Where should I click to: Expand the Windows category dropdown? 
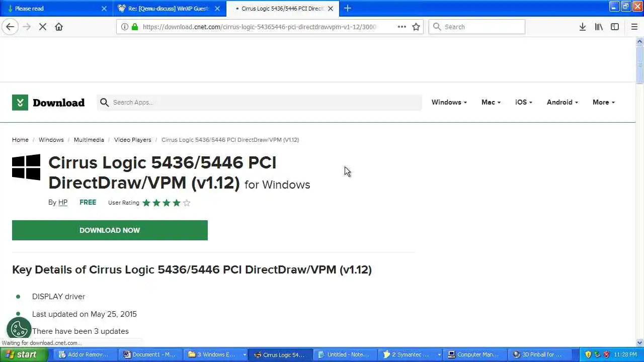(x=449, y=102)
